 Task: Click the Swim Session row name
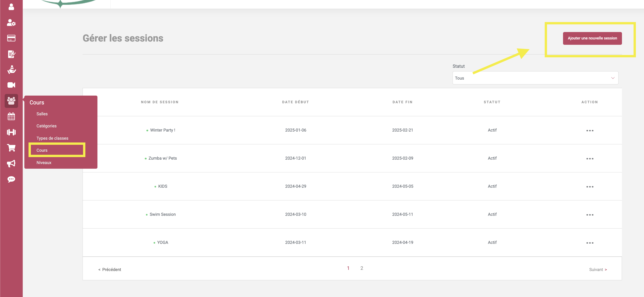point(162,214)
